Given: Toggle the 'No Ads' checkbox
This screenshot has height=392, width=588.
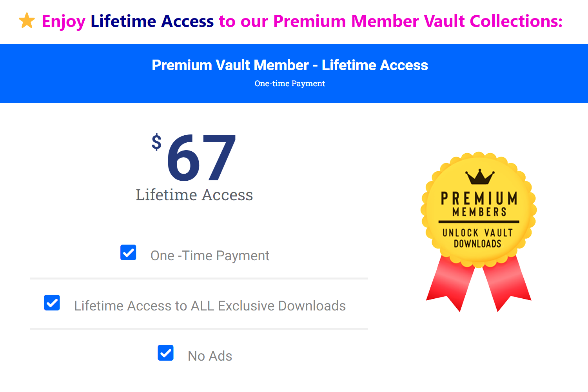Looking at the screenshot, I should [x=165, y=352].
